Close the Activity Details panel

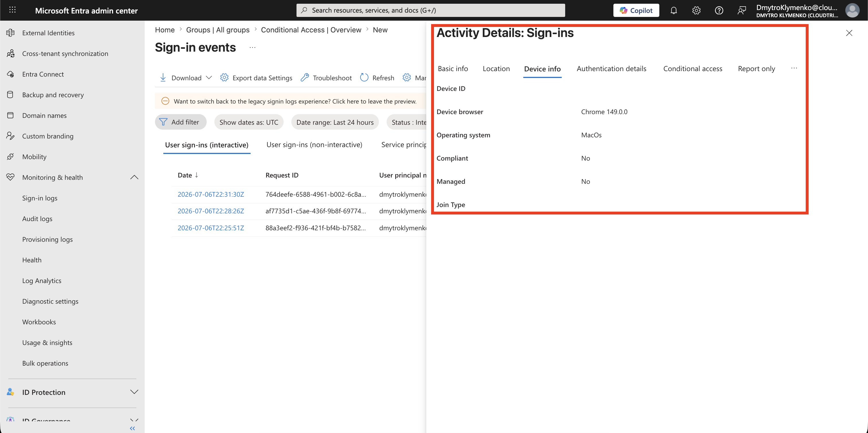tap(849, 33)
